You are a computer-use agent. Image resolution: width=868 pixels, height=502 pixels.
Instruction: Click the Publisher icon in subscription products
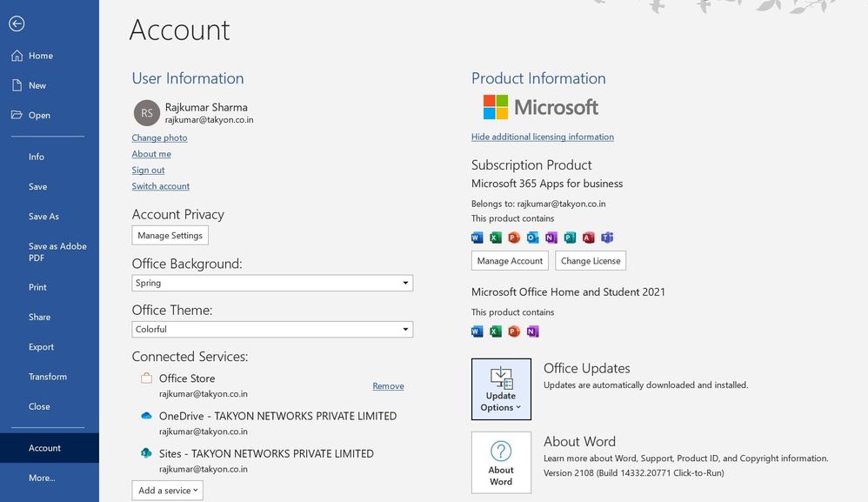point(570,238)
